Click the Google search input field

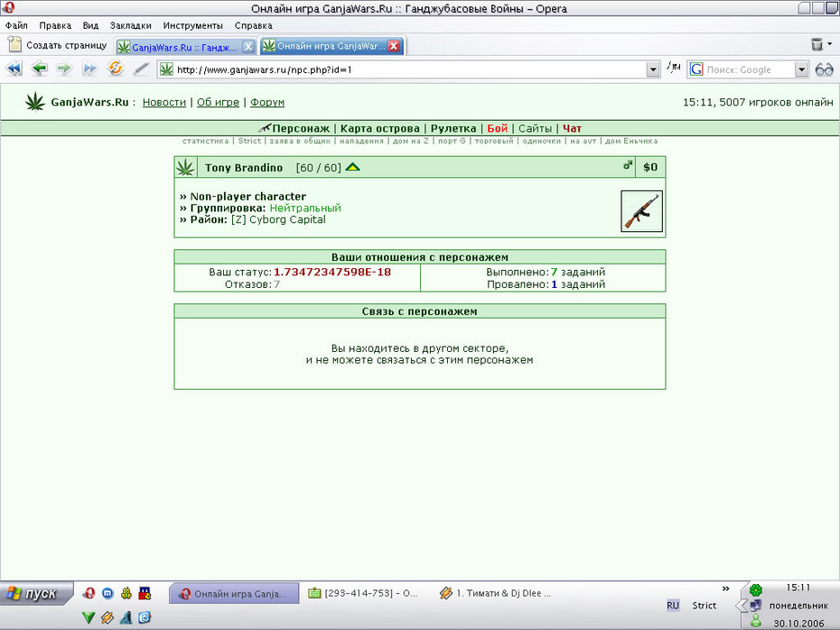[x=749, y=69]
